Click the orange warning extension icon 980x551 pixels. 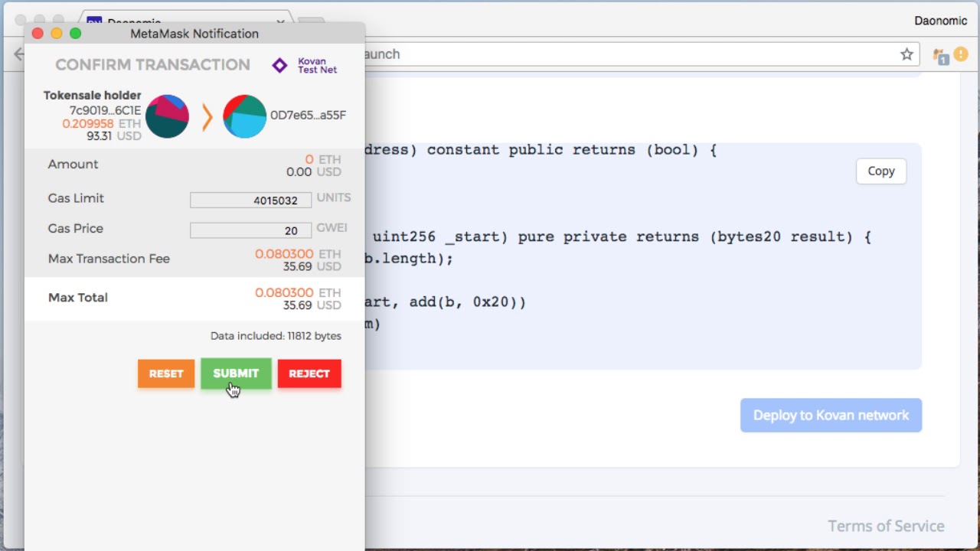[960, 54]
